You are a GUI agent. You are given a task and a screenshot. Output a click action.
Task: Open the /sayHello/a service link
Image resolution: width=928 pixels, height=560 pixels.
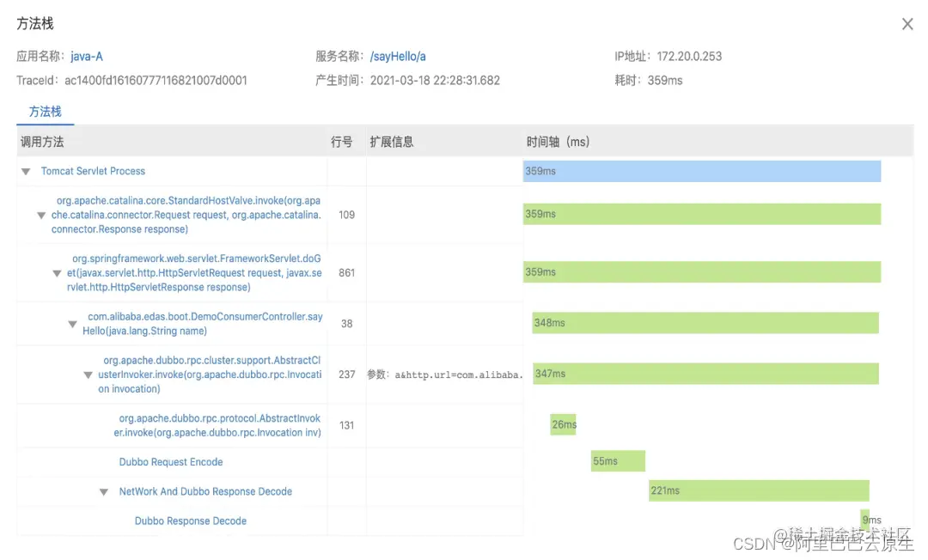tap(398, 57)
